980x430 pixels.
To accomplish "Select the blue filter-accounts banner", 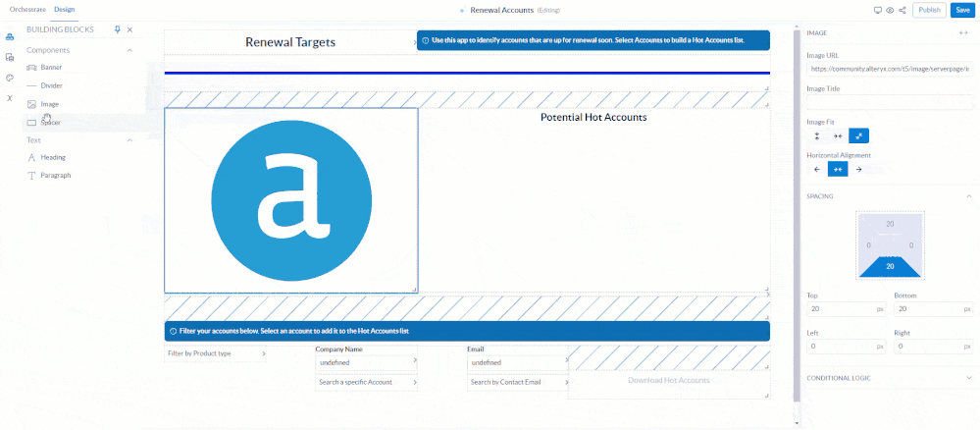I will (x=467, y=331).
